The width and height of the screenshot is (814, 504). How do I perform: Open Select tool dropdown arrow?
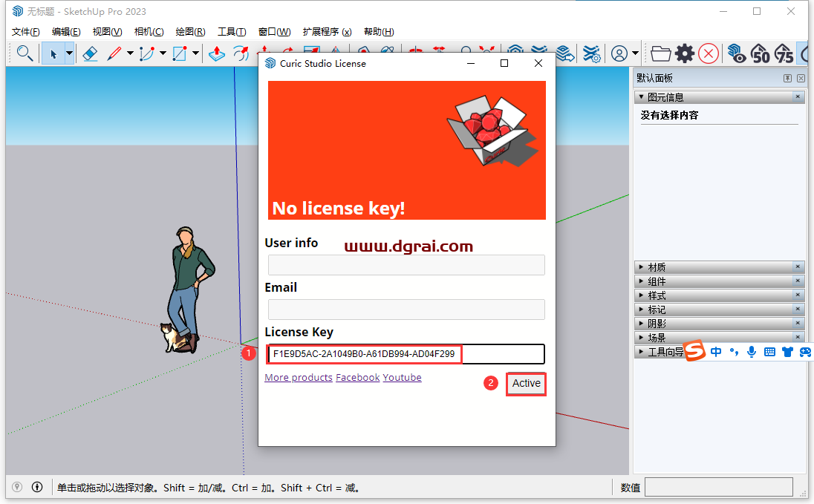point(69,53)
